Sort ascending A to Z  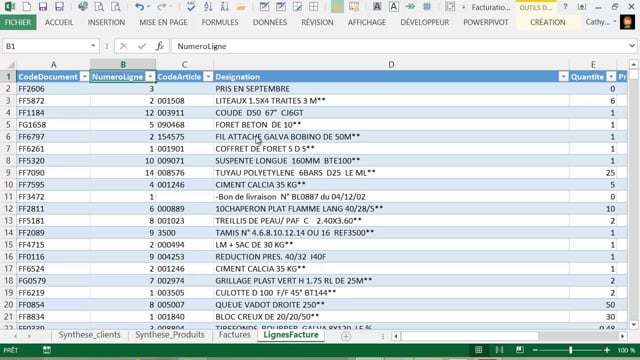point(208,7)
